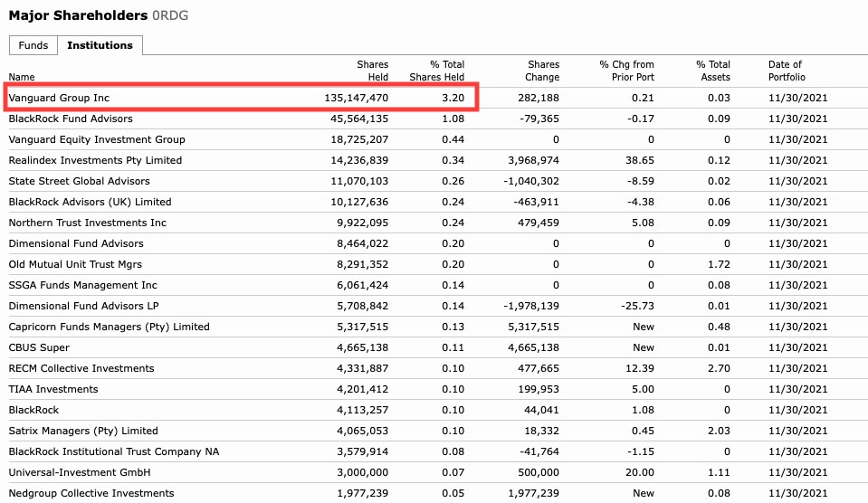This screenshot has height=503, width=868.
Task: Click shares held value 45,564,135
Action: pyautogui.click(x=360, y=119)
